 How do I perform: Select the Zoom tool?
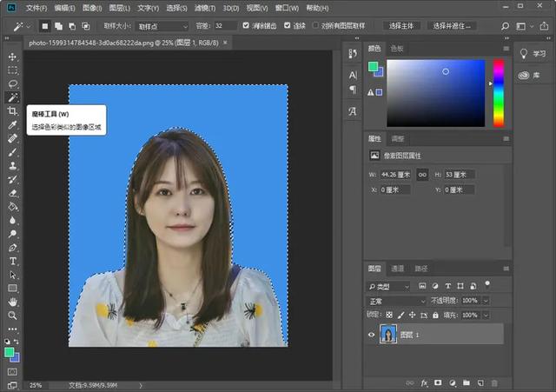(x=12, y=316)
